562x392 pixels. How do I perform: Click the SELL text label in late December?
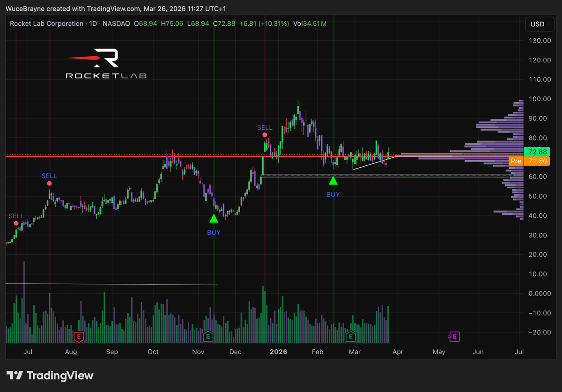[265, 127]
